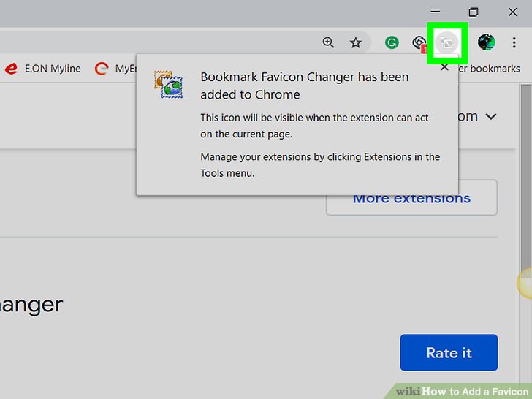This screenshot has height=399, width=532.
Task: Click the Rate it button
Action: 449,352
